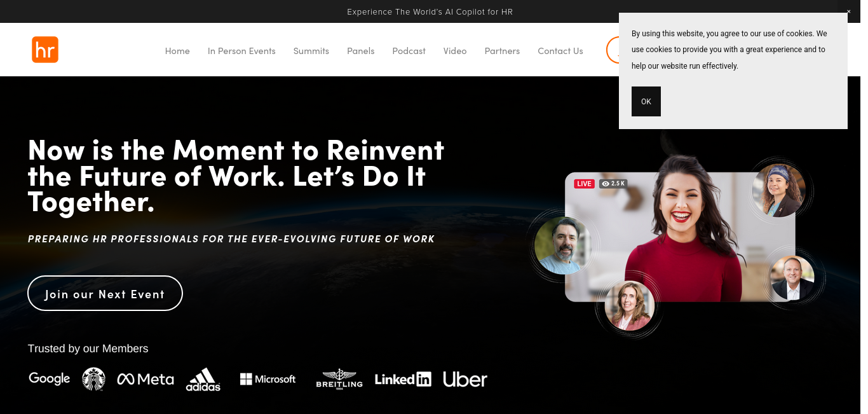Screen dimensions: 868x414
Task: Click the Breitling logo
Action: coord(339,379)
